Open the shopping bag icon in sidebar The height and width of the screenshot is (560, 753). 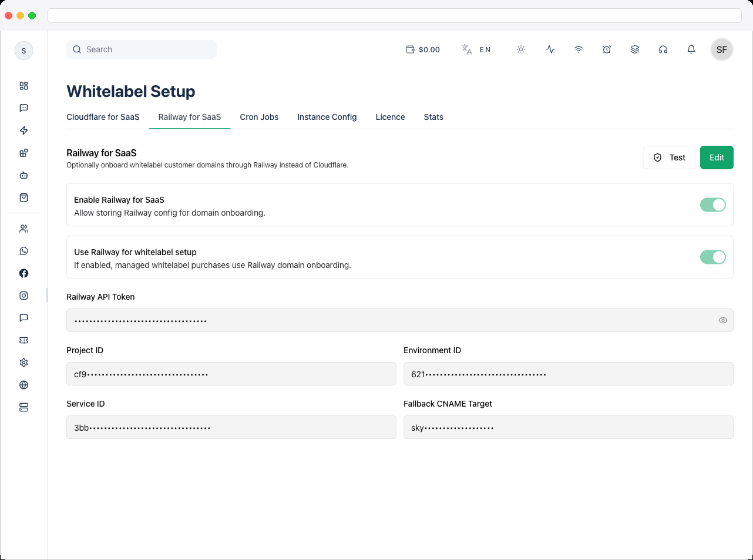pos(23,197)
